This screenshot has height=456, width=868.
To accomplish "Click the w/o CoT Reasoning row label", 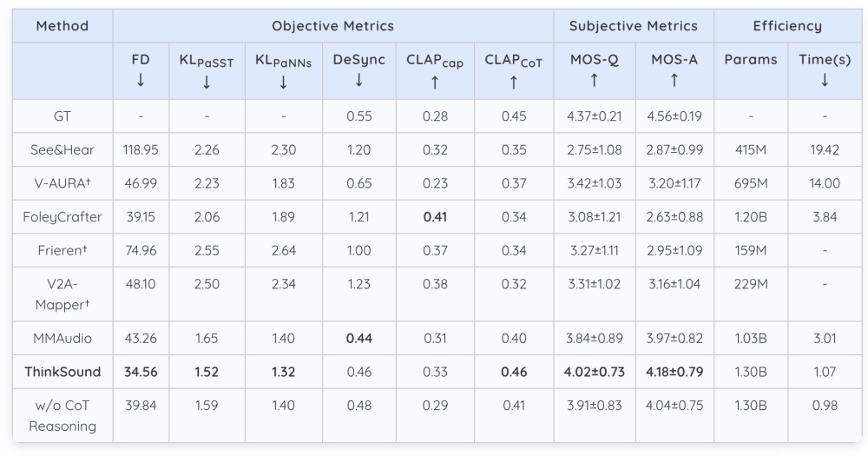I will [x=62, y=415].
